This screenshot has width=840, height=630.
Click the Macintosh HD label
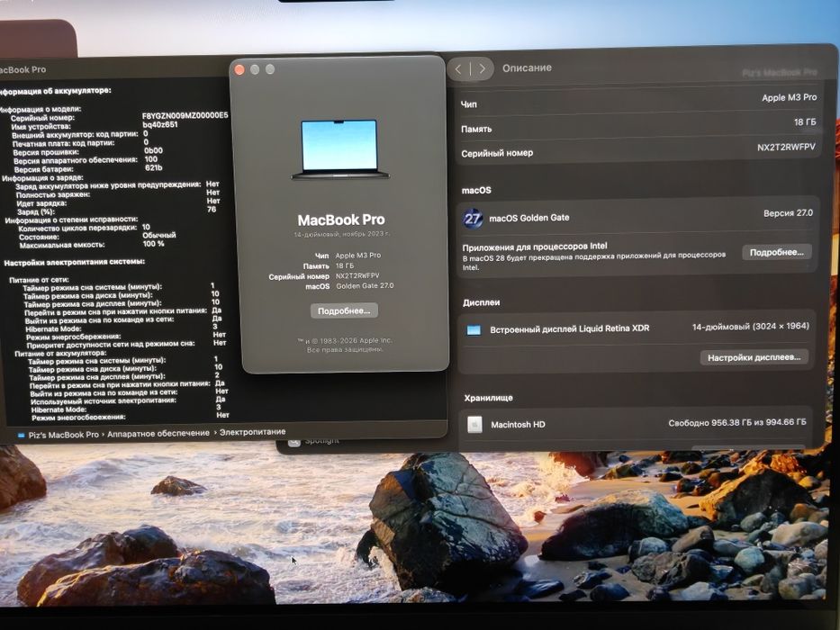tap(518, 425)
